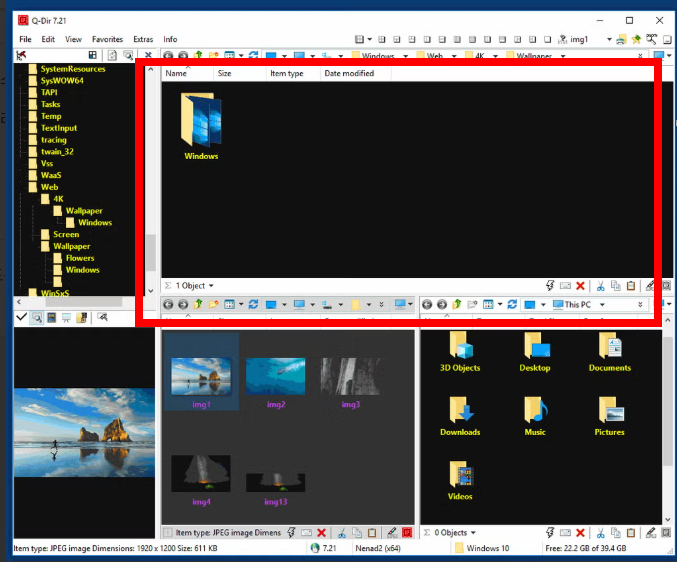Go back in the bottom-left pane
Screen dimensions: 677x562
168,305
